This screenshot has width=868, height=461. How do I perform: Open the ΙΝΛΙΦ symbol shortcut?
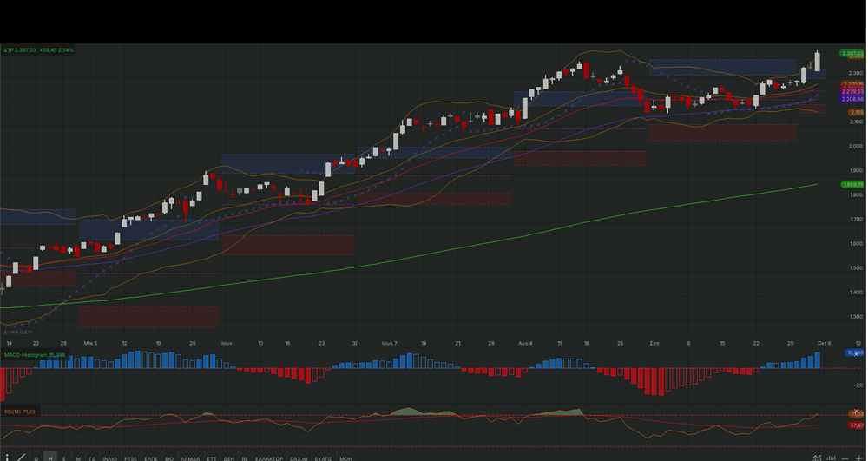[109, 458]
